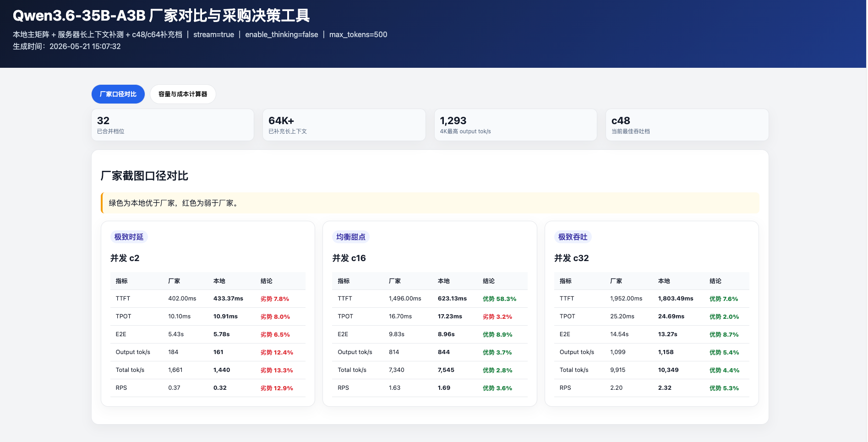Click 433.37ms local TTFT value

[228, 299]
